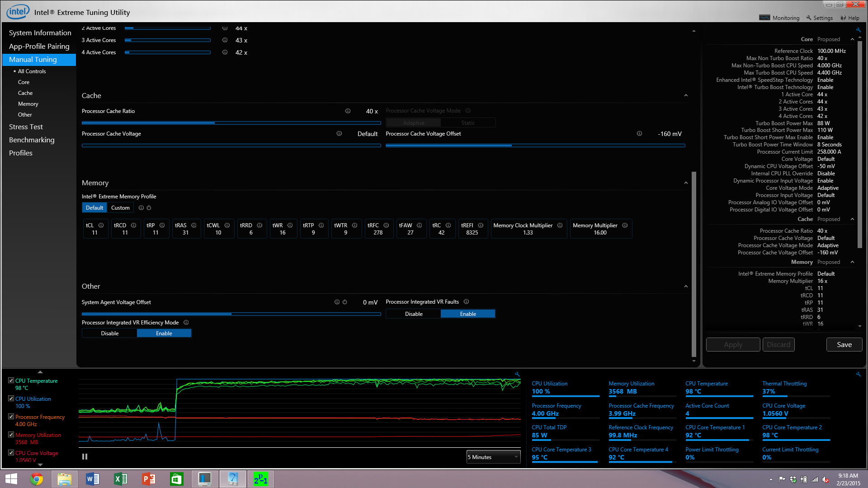Open Stress Test in the sidebar
868x488 pixels.
26,127
